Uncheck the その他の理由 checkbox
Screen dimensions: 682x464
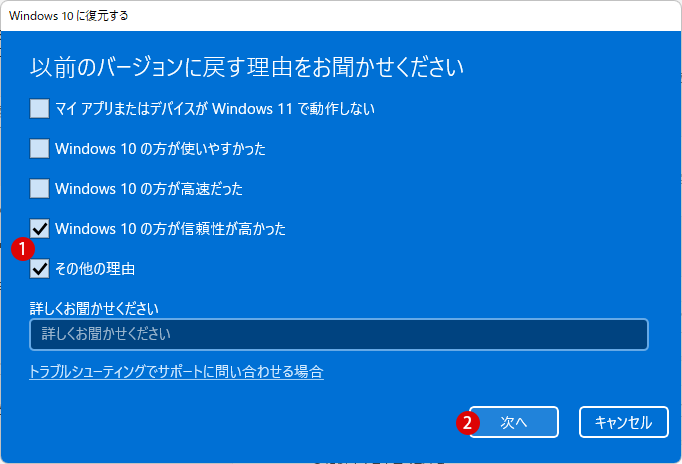point(39,268)
